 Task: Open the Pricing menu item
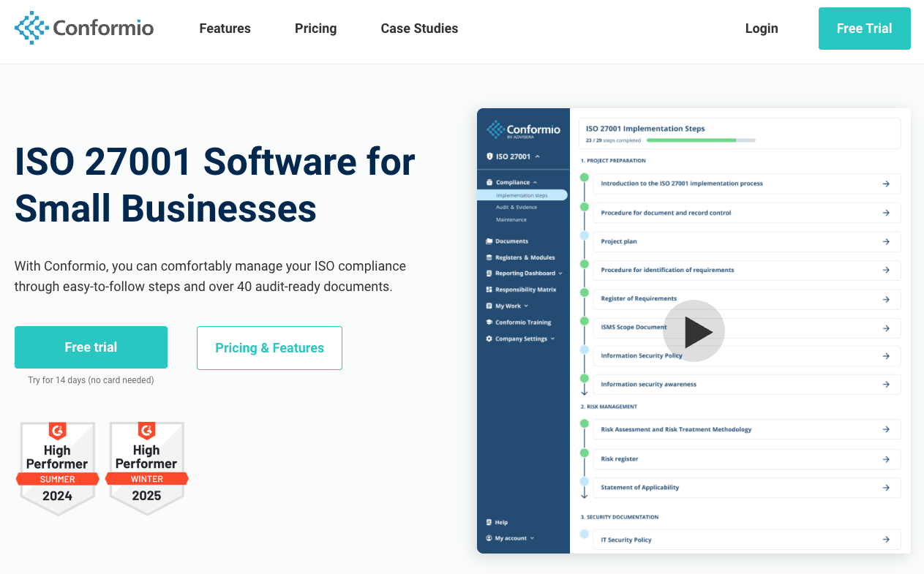(x=315, y=29)
